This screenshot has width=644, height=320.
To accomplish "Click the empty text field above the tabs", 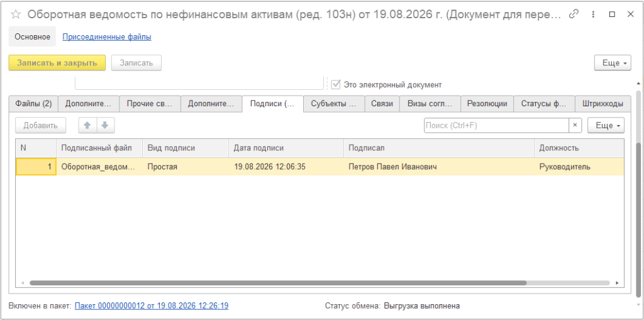I will pos(199,83).
